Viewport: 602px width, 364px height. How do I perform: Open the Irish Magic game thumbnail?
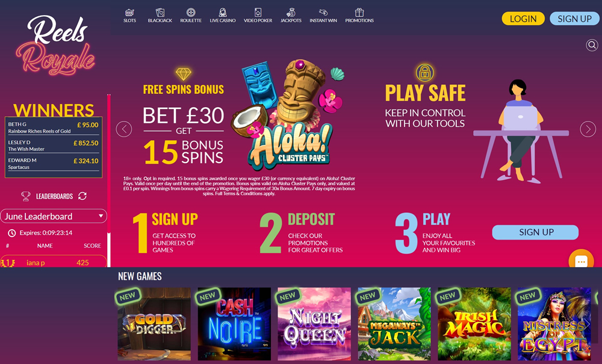coord(474,324)
